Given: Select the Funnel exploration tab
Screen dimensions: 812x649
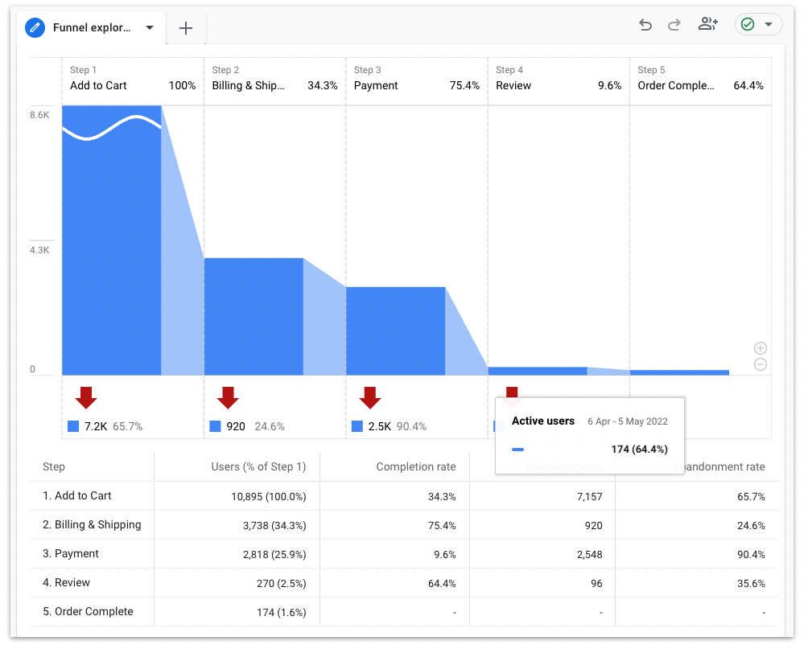Looking at the screenshot, I should click(91, 27).
